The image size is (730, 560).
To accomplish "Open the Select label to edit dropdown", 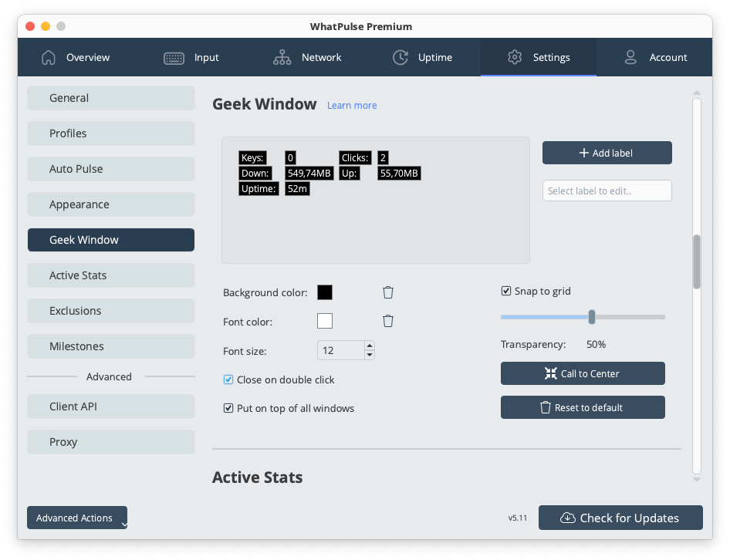I will pyautogui.click(x=607, y=191).
